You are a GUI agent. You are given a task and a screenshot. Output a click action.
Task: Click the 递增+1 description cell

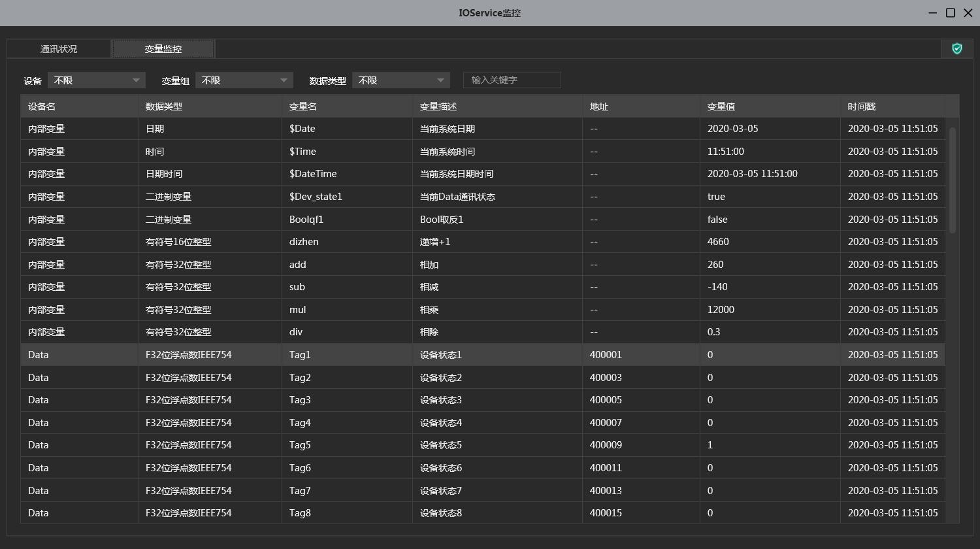pyautogui.click(x=497, y=242)
